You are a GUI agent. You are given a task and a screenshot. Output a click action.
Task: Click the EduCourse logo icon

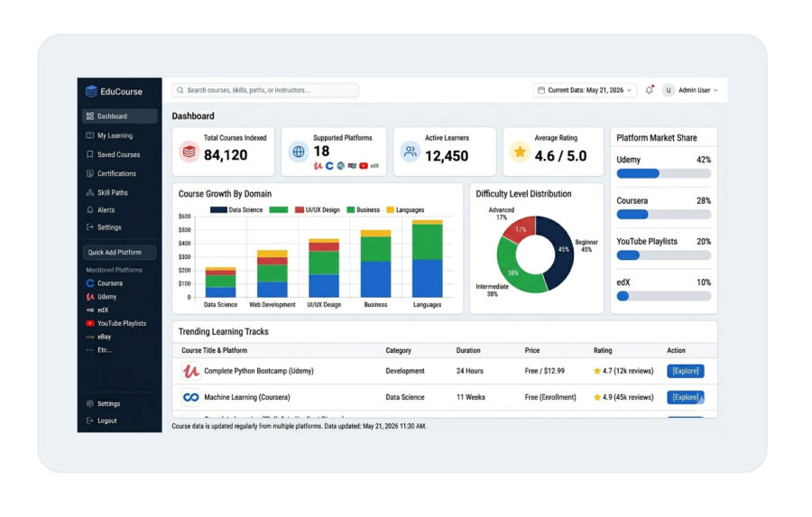click(91, 91)
